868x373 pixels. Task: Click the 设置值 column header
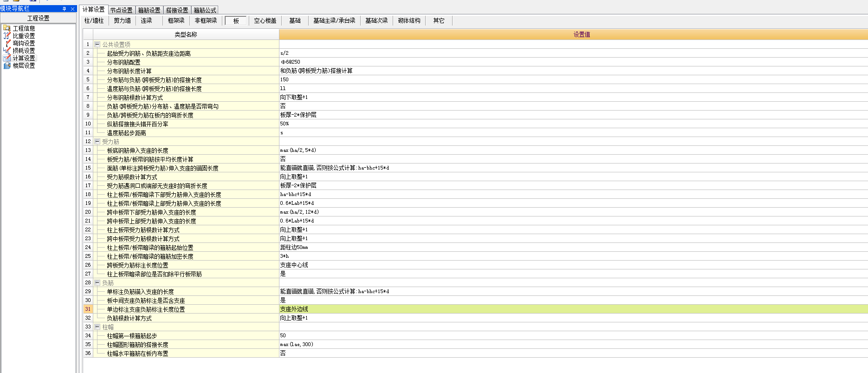coord(574,34)
